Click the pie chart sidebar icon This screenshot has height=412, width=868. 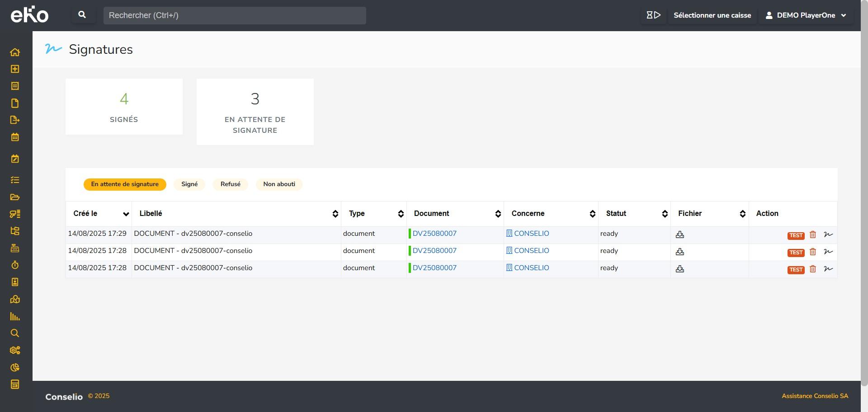(x=15, y=368)
